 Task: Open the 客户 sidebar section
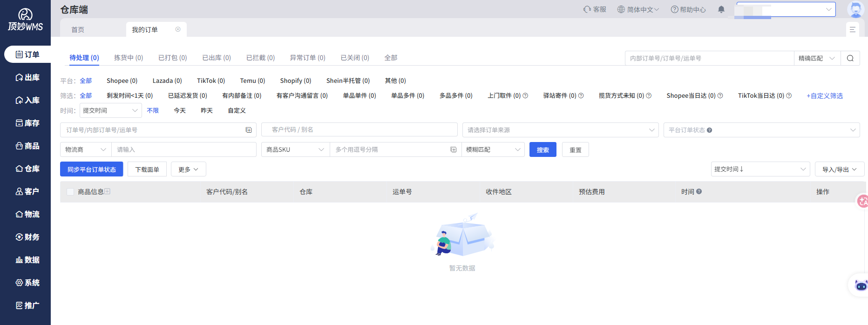point(27,191)
